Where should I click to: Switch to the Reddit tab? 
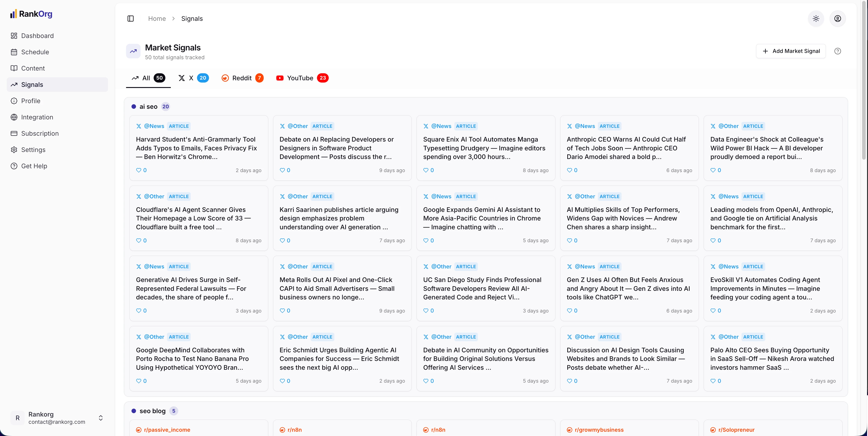(242, 78)
